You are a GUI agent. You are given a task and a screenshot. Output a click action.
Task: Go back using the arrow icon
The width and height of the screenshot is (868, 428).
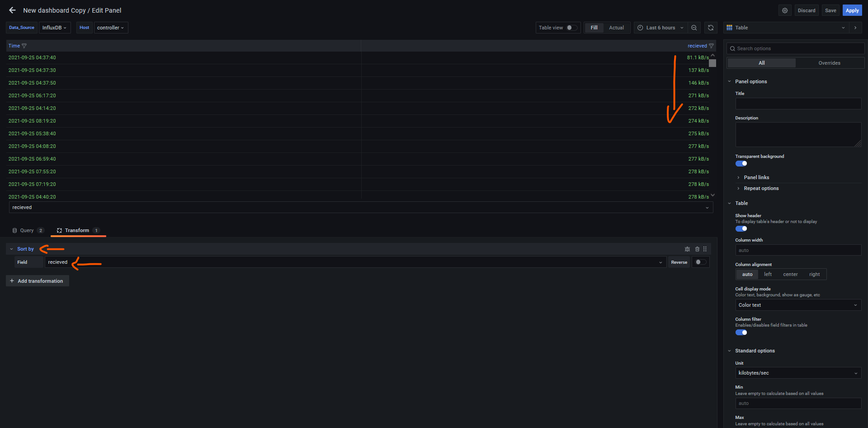(x=12, y=10)
